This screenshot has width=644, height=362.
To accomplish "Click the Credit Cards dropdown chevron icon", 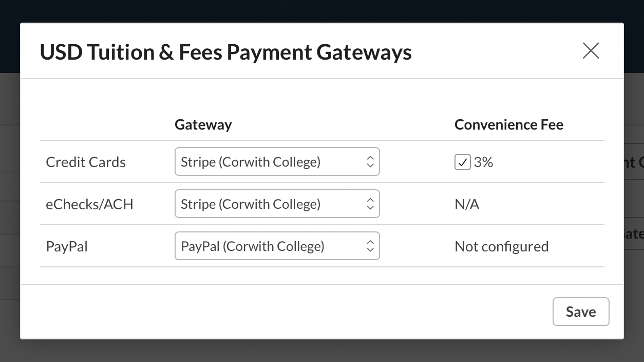I will pos(370,161).
